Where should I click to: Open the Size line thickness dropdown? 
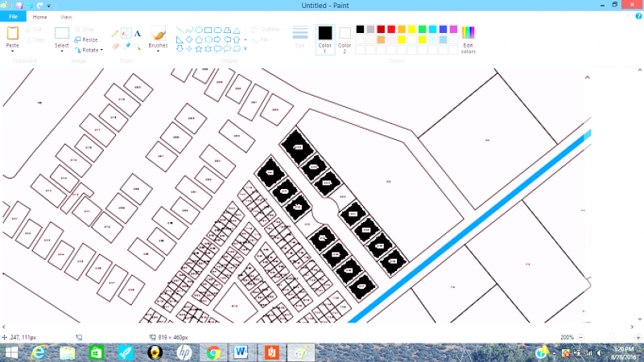coord(300,37)
